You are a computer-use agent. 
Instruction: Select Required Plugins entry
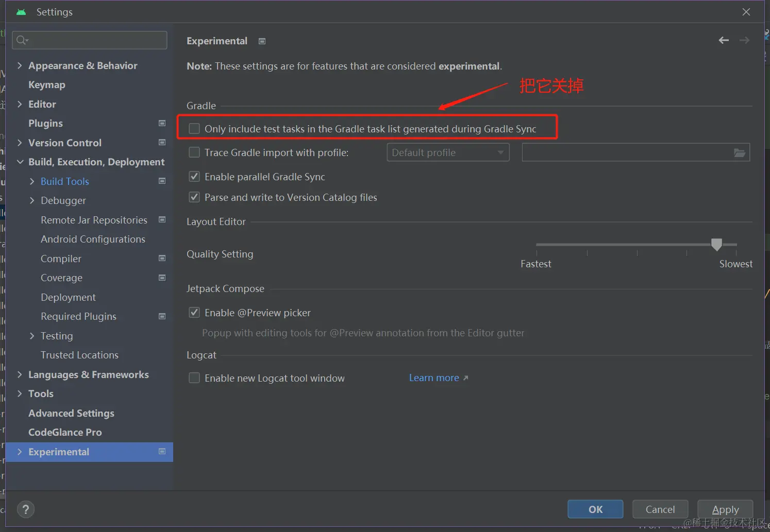coord(78,317)
